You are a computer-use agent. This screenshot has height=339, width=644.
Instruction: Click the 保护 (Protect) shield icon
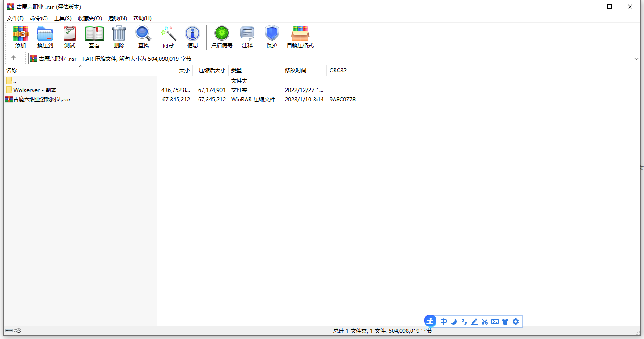click(272, 37)
